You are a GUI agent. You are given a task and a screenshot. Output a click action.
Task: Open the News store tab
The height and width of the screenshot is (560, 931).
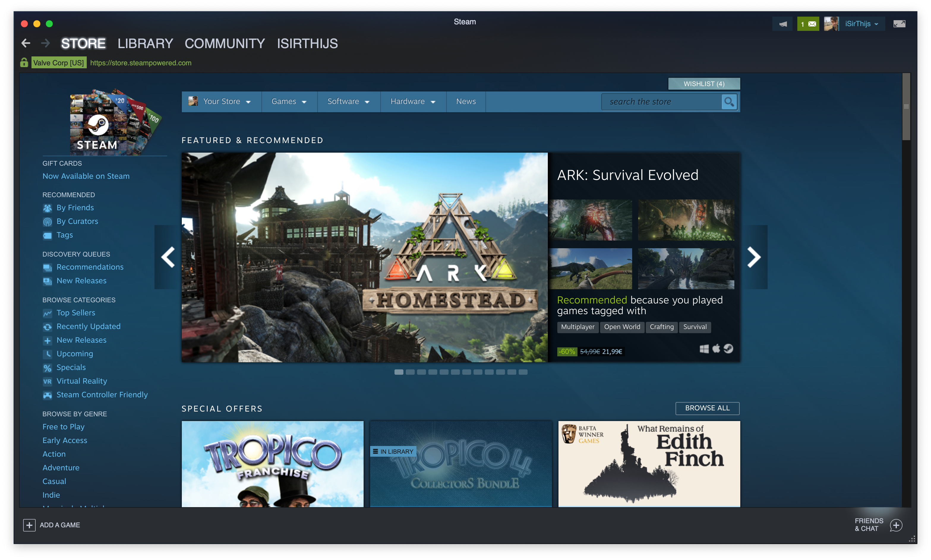(x=465, y=102)
